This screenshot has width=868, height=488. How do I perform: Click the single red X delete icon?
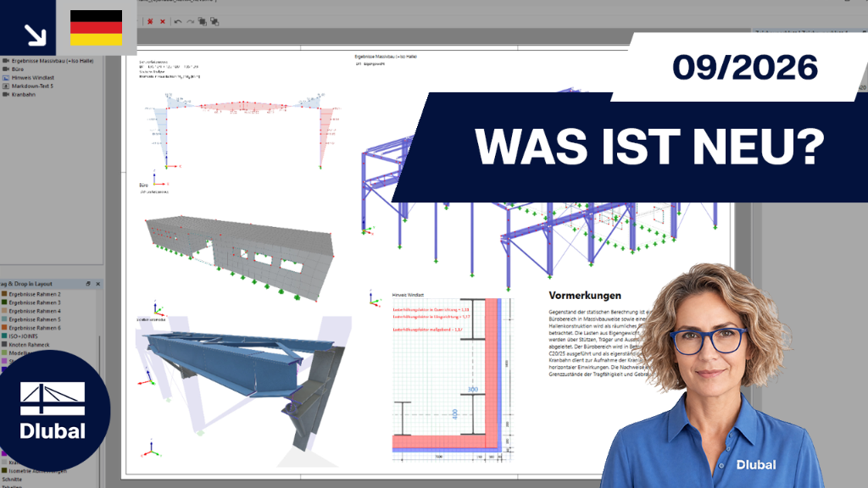[162, 21]
